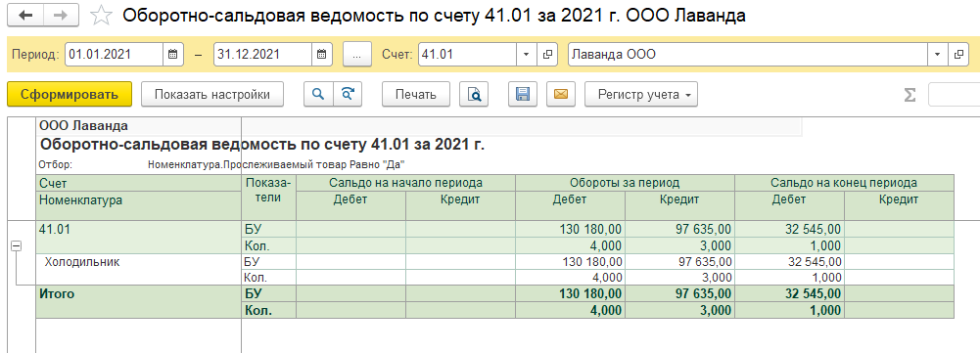This screenshot has height=353, width=980.
Task: Click the sum sigma icon
Action: (x=910, y=95)
